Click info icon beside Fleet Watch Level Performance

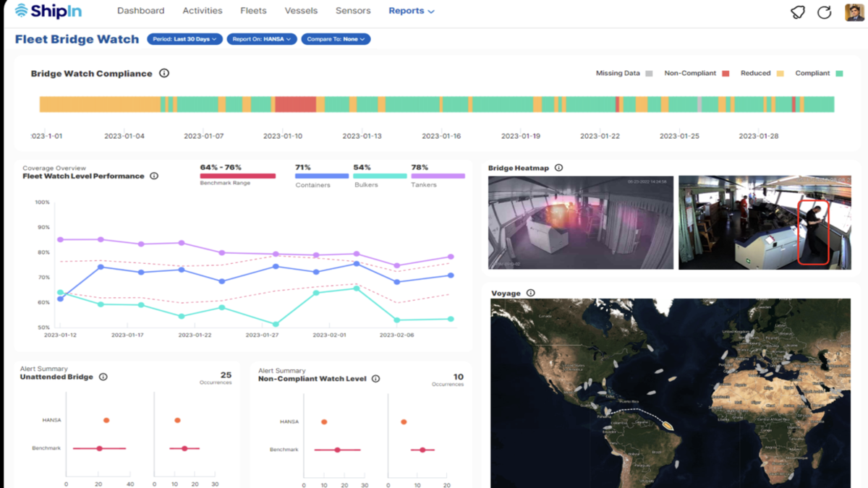(154, 176)
